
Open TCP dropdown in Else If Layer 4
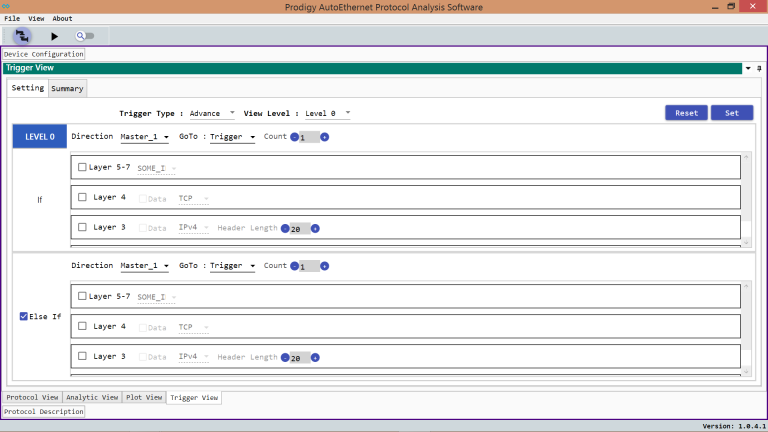[193, 327]
